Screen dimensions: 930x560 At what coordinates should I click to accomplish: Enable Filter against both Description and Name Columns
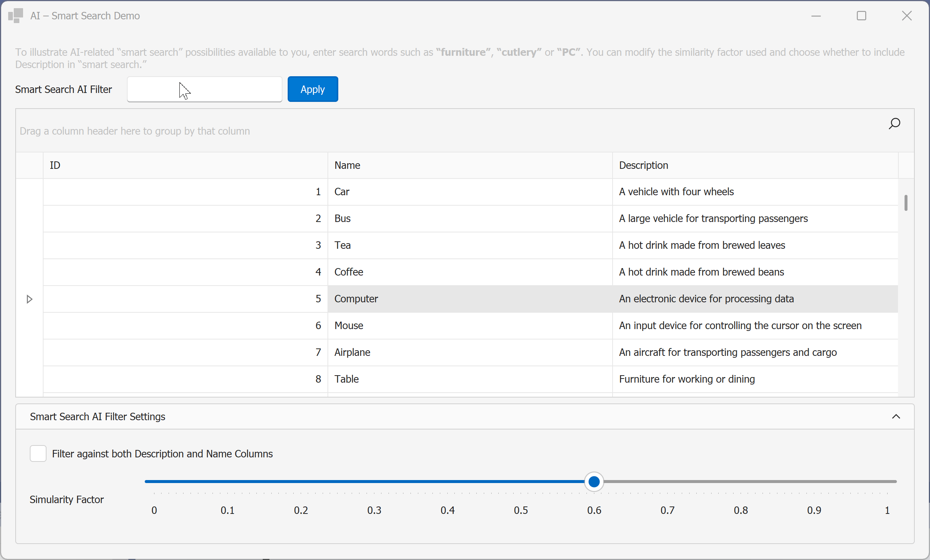[38, 453]
